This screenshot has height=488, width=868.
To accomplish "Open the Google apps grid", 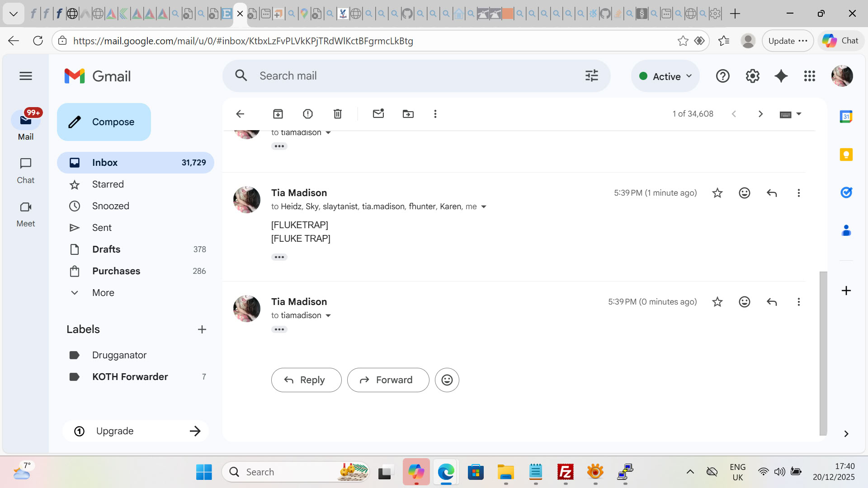I will 810,76.
